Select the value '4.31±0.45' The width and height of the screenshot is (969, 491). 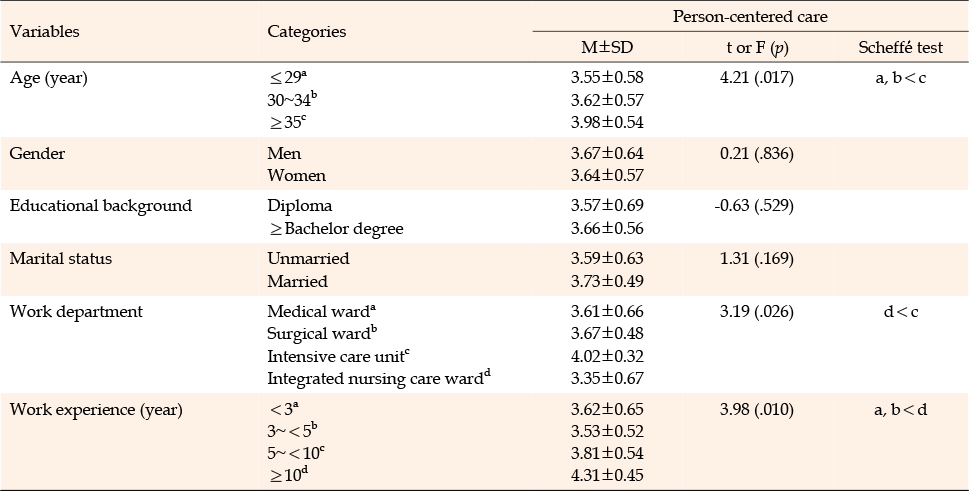[x=607, y=474]
